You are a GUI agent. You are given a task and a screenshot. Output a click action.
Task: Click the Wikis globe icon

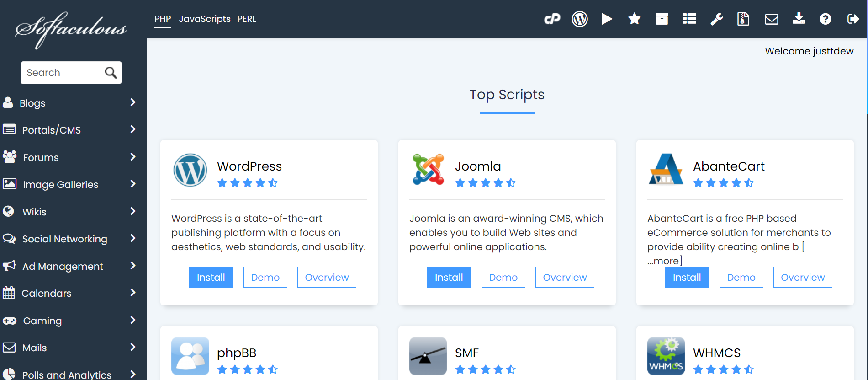8,211
